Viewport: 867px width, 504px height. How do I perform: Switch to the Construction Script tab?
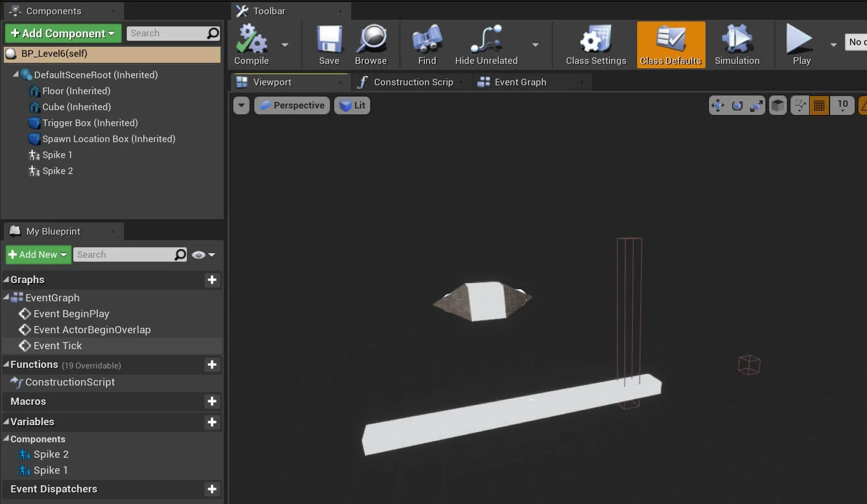click(x=413, y=82)
